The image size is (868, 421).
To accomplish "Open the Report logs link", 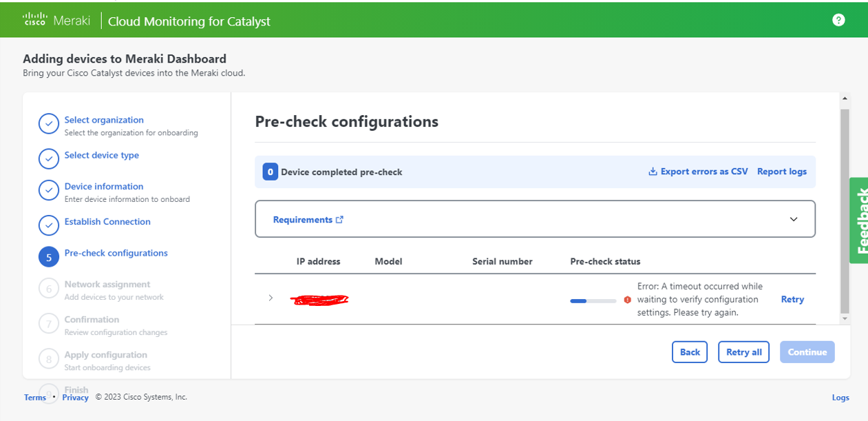I will point(781,171).
